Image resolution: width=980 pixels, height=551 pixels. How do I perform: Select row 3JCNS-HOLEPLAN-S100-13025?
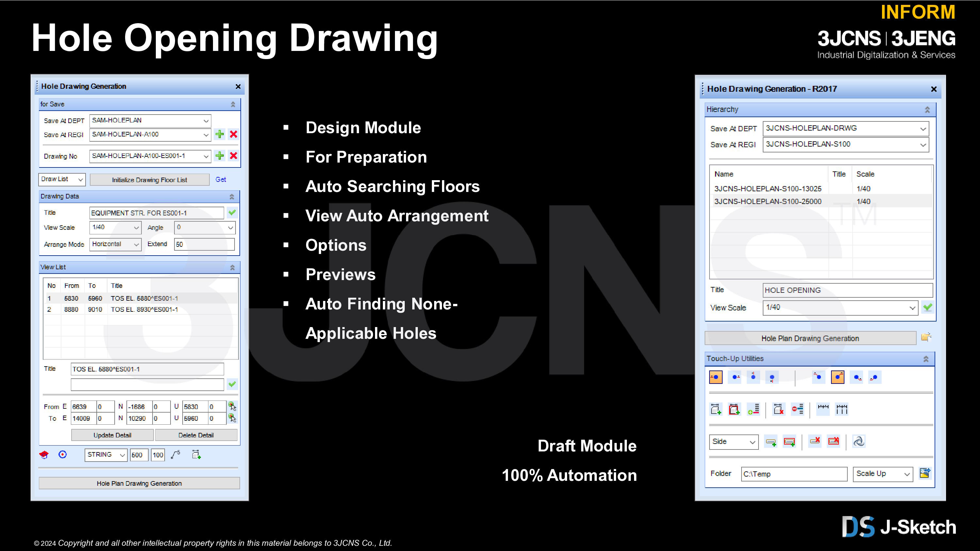821,189
